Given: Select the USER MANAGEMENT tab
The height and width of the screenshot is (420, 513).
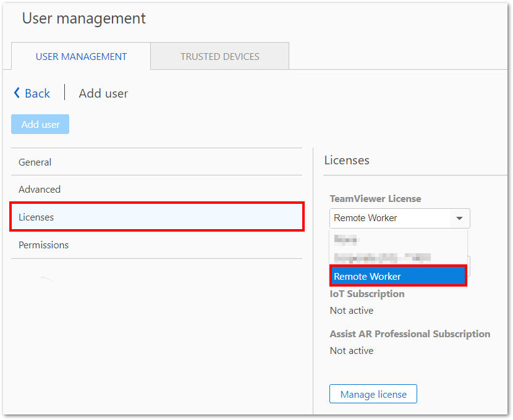Looking at the screenshot, I should tap(81, 56).
